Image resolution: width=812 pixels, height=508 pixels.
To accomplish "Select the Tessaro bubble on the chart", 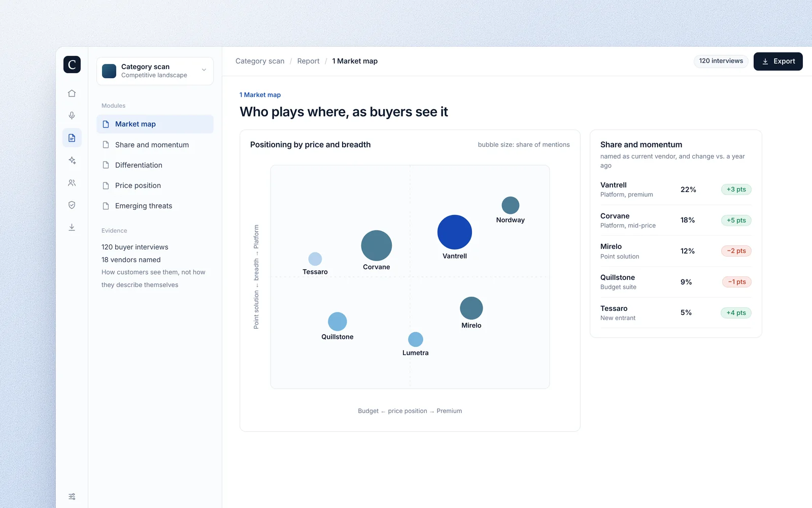I will (x=315, y=259).
